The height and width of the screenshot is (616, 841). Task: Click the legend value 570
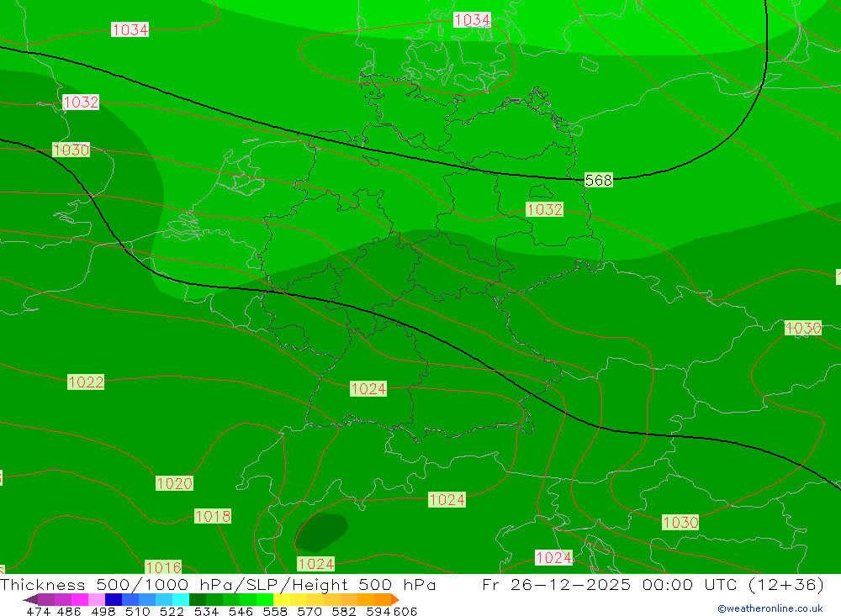tap(309, 611)
